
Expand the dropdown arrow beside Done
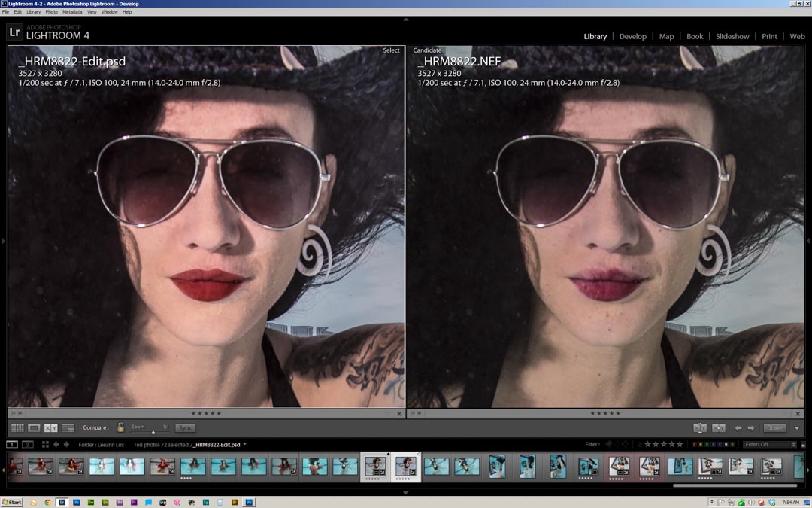tap(796, 427)
